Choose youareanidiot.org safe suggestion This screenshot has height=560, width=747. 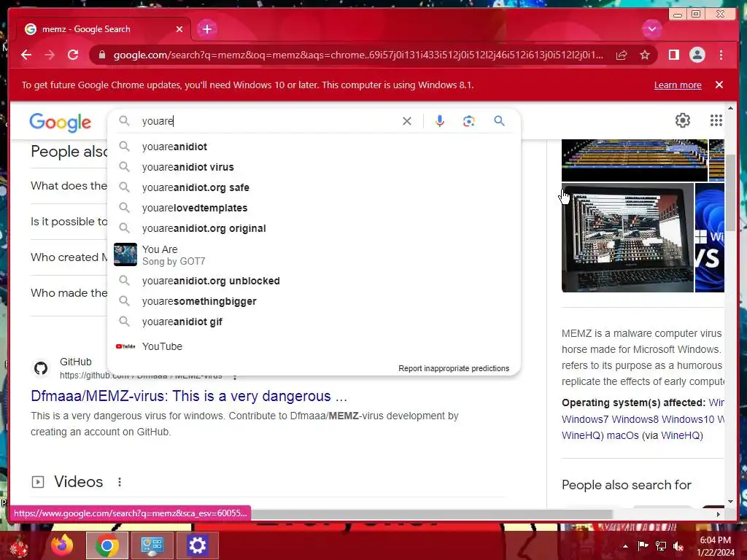[314, 187]
